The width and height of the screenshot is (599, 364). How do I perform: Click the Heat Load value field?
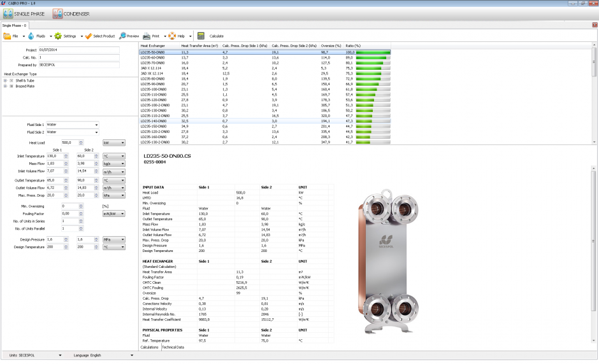point(70,143)
